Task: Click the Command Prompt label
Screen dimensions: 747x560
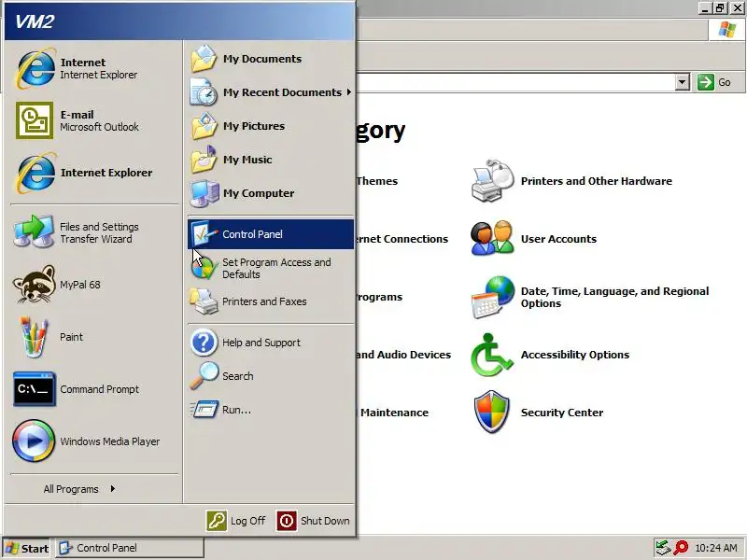Action: [100, 389]
